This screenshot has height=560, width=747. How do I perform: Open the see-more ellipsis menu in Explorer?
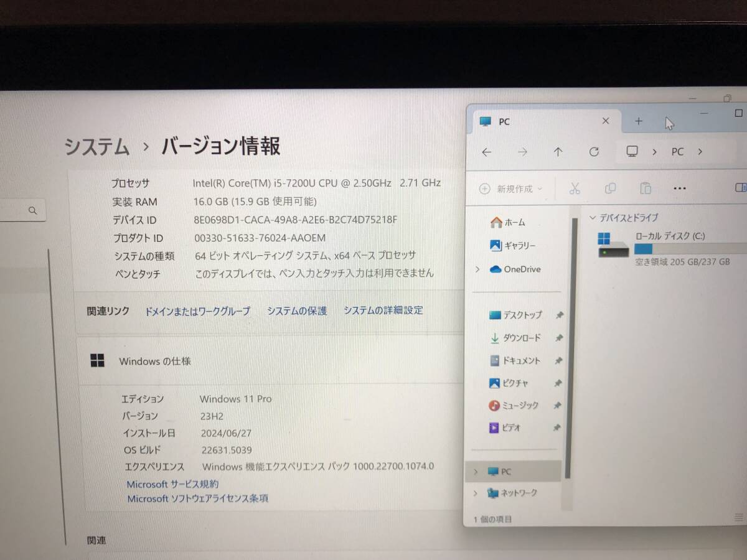pos(680,189)
